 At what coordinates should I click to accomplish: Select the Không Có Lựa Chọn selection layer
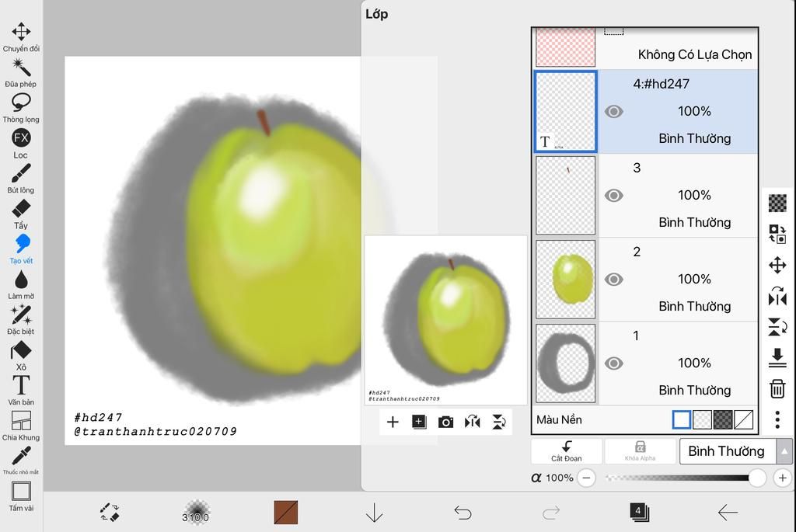(646, 47)
